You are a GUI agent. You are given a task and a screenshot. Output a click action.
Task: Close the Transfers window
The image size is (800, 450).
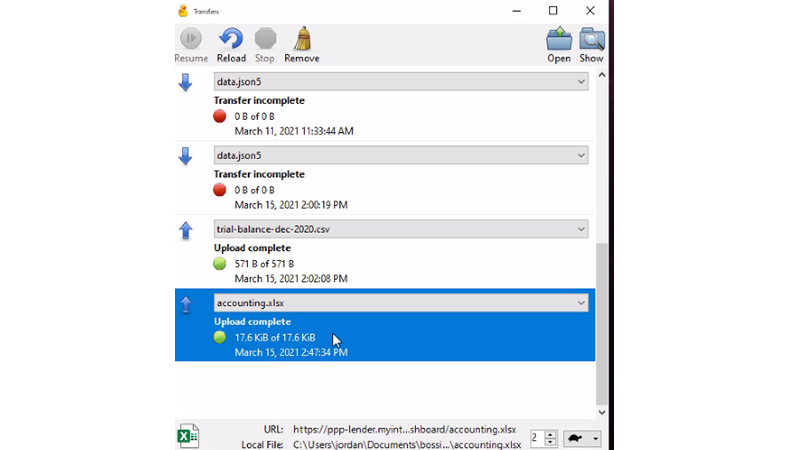[x=590, y=11]
